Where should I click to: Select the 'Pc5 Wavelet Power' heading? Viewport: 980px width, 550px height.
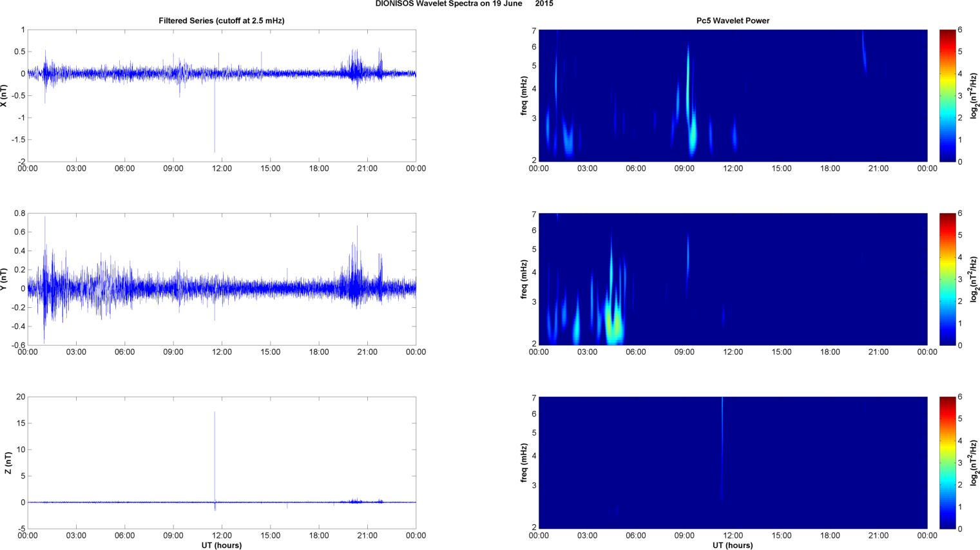pos(733,21)
